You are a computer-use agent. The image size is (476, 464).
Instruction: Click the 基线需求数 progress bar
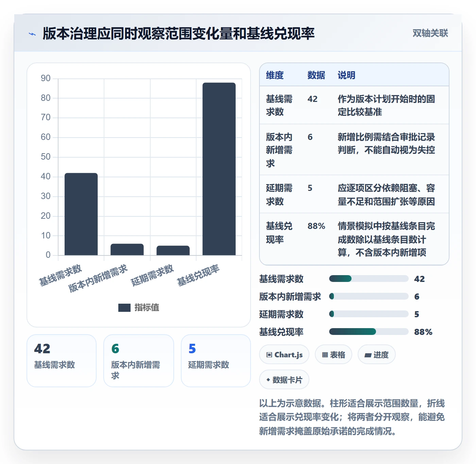pyautogui.click(x=369, y=279)
